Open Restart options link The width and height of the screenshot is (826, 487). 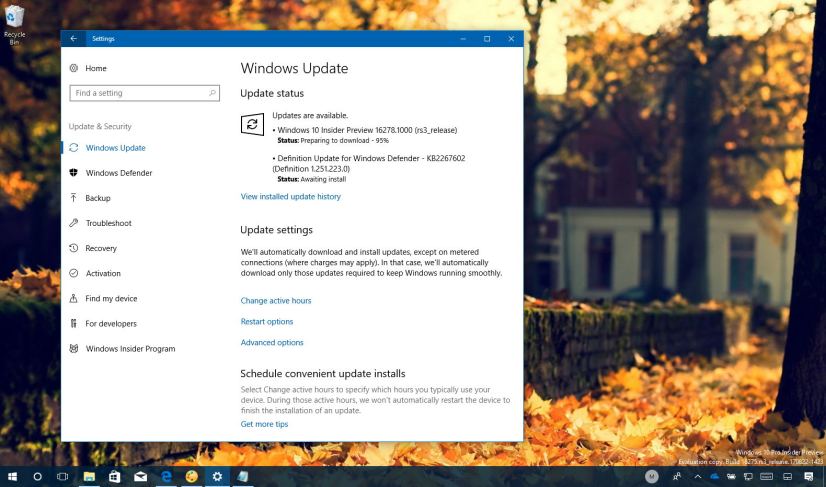click(x=267, y=322)
